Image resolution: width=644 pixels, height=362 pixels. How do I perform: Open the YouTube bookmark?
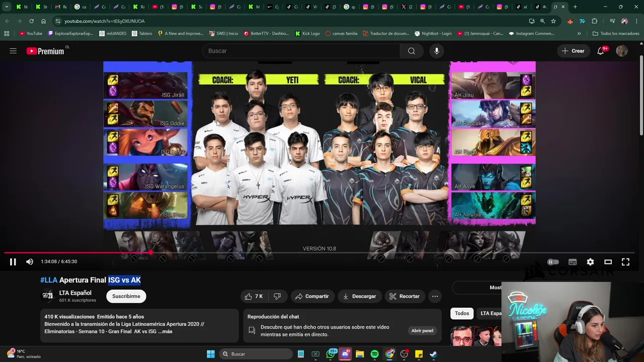(x=31, y=33)
